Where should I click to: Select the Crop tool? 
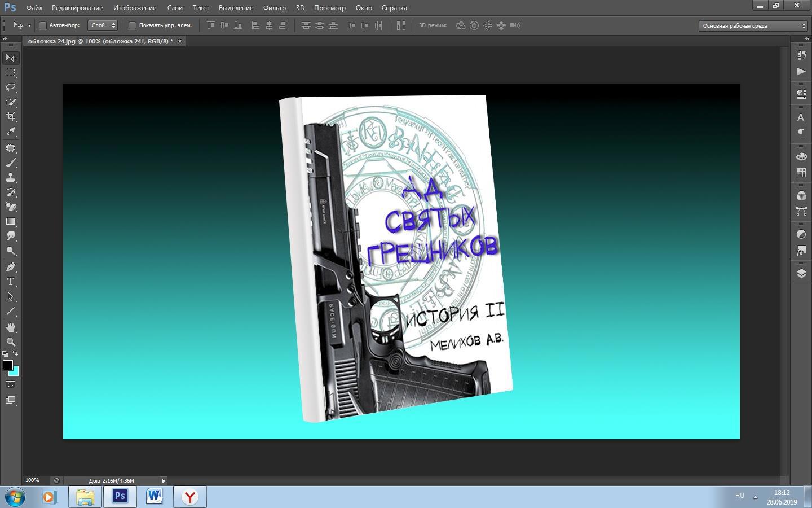11,117
